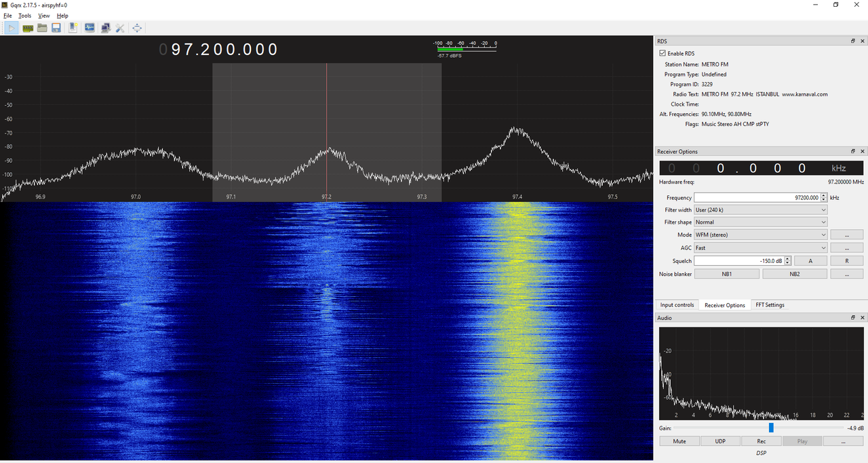The height and width of the screenshot is (463, 868).
Task: Toggle the Enable RDS checkbox
Action: pos(663,54)
